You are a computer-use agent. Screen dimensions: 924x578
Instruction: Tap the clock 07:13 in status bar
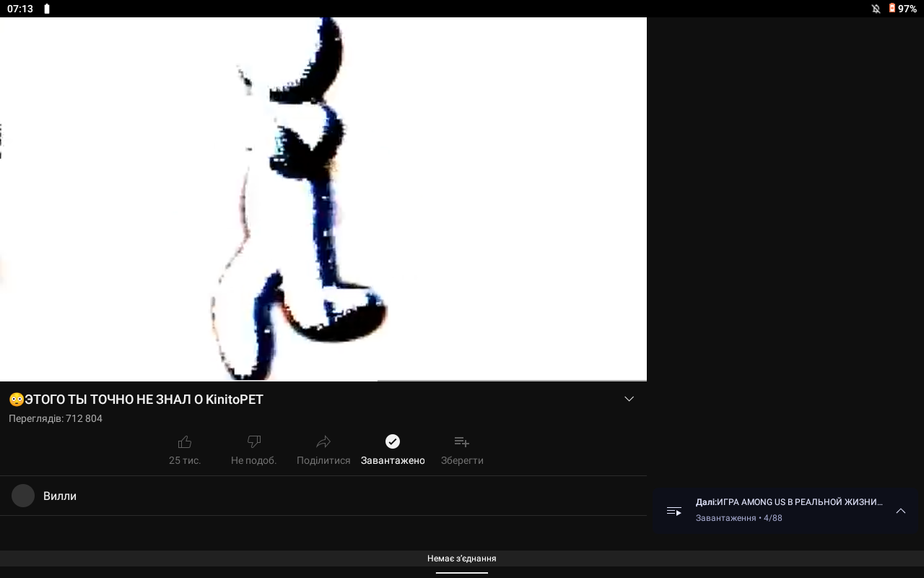(x=20, y=9)
